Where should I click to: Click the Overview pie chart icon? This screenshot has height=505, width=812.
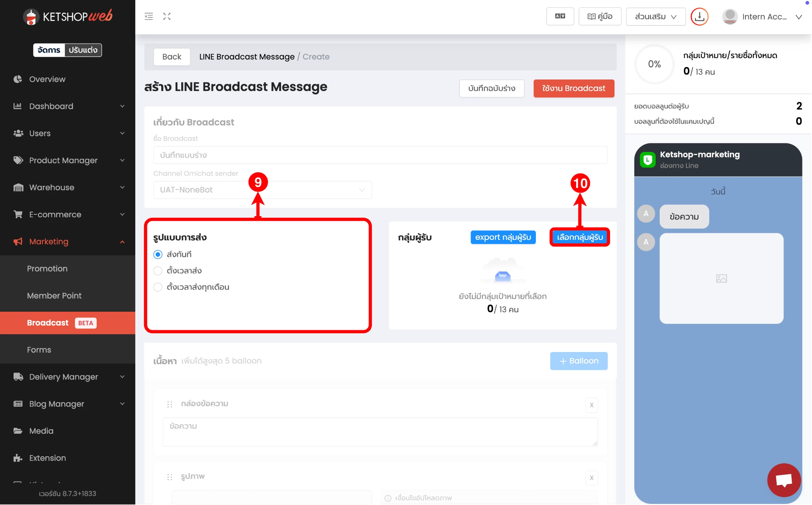(x=18, y=79)
